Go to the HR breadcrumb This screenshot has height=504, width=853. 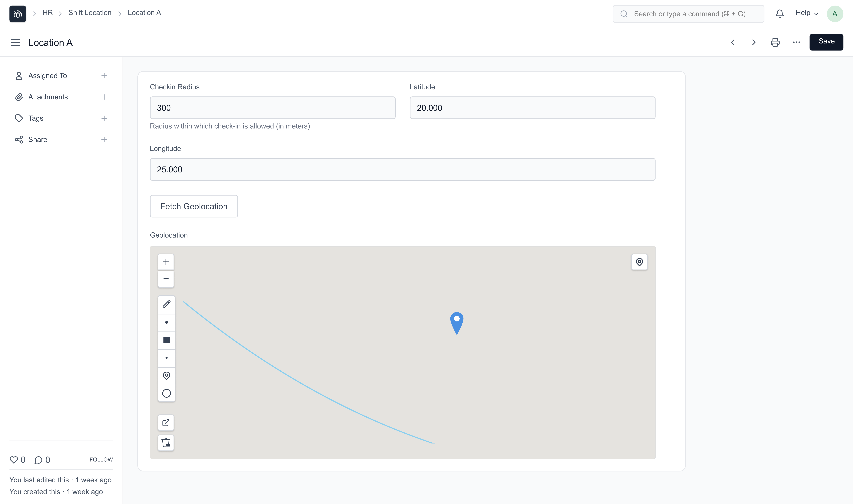tap(48, 13)
